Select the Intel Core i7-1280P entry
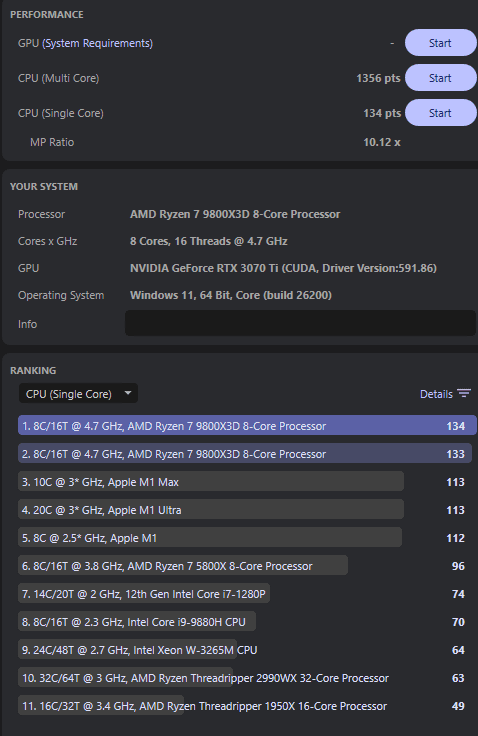 pos(144,594)
